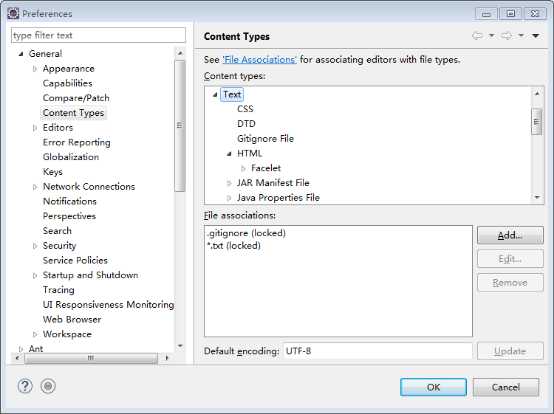Focus the type filter text field
This screenshot has height=414, width=554.
(x=98, y=35)
